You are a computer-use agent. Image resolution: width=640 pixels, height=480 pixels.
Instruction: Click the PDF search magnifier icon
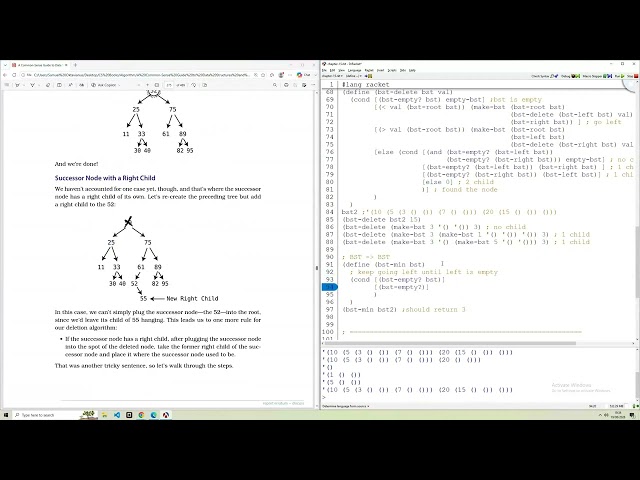point(275,85)
